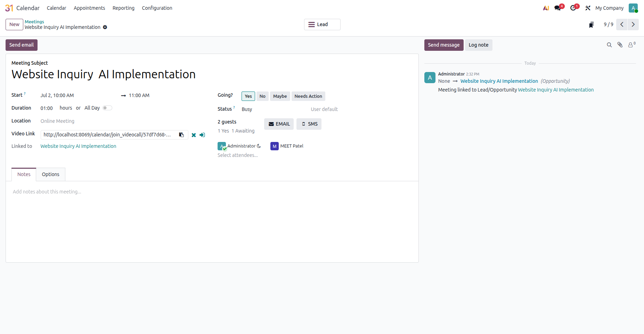The height and width of the screenshot is (334, 644).
Task: Select Maybe for Going
Action: 280,96
